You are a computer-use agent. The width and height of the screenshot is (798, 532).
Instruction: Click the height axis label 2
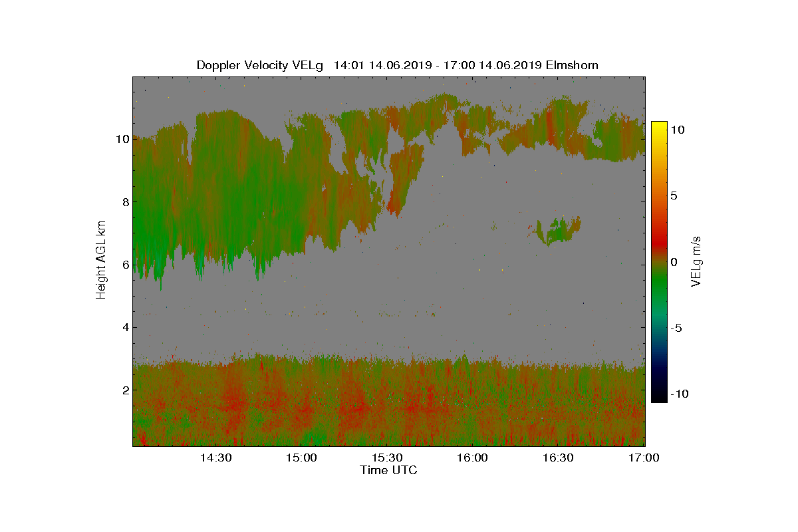[124, 390]
